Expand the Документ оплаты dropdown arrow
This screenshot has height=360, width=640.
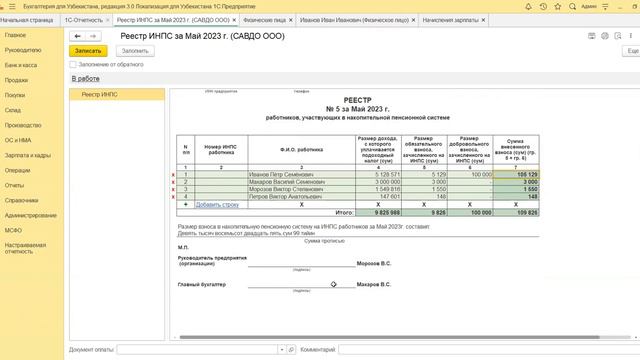tap(282, 350)
